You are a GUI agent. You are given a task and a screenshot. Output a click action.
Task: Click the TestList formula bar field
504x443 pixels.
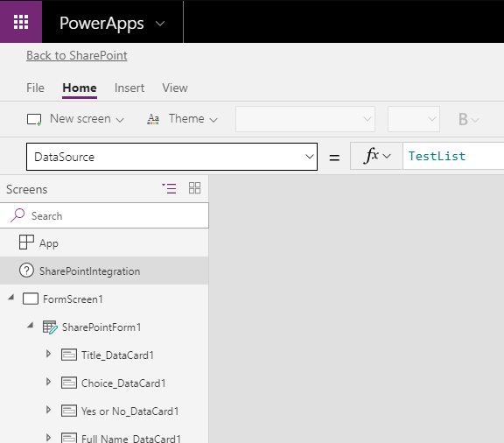coord(453,156)
